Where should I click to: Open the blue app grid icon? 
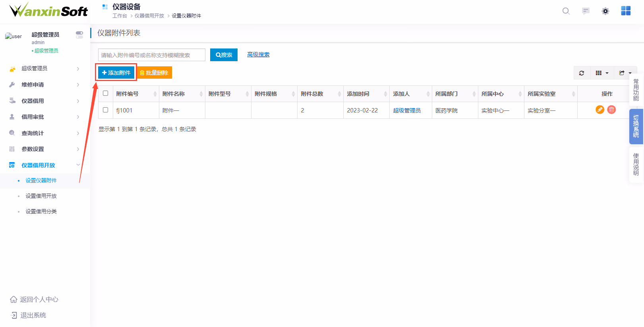click(x=626, y=11)
